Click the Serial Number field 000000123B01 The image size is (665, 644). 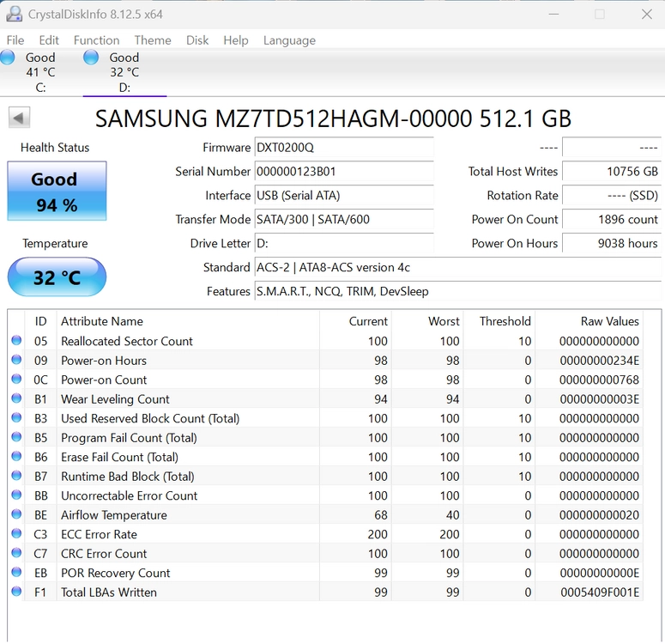[x=344, y=172]
